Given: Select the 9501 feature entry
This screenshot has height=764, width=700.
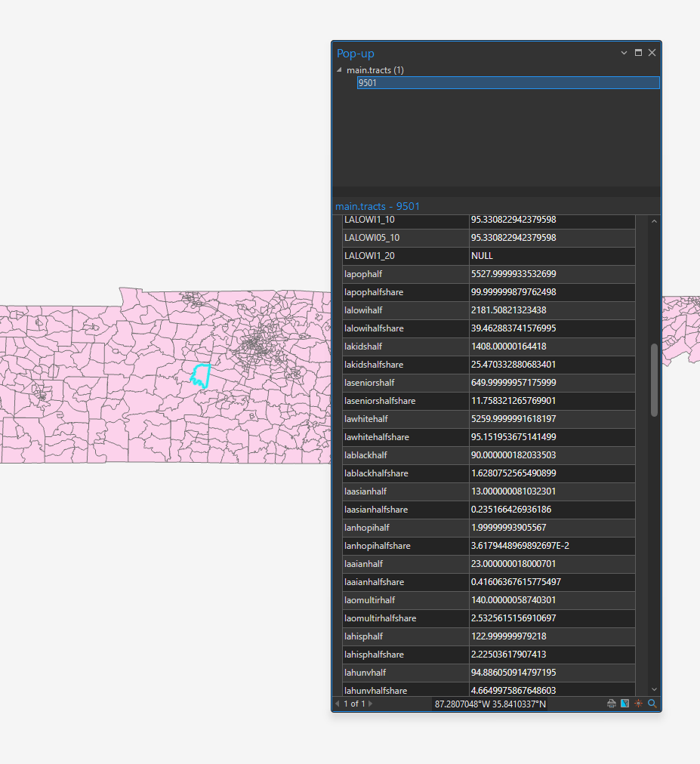Looking at the screenshot, I should click(x=507, y=82).
